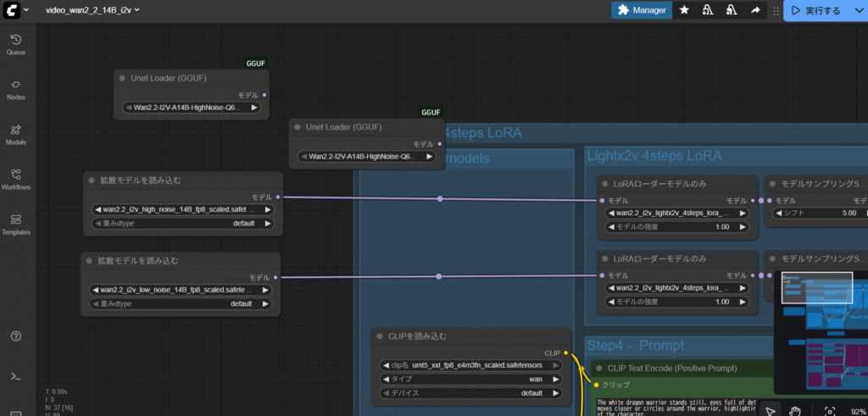This screenshot has height=416, width=868.
Task: Collapse the low_noise 拡散モデルを読み込む node dot
Action: [89, 261]
